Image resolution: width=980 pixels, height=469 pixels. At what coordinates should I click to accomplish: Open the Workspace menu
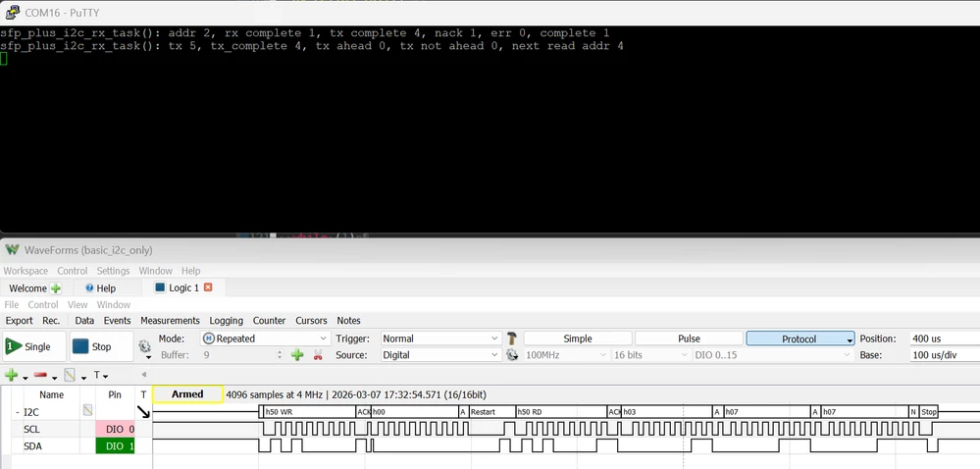click(x=26, y=271)
